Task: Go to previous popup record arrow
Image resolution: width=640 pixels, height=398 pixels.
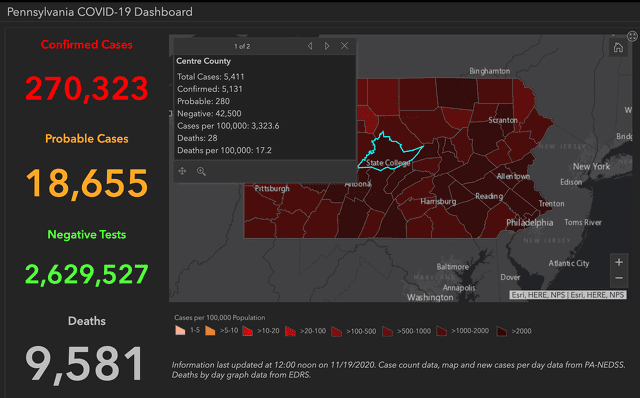Action: click(x=310, y=46)
